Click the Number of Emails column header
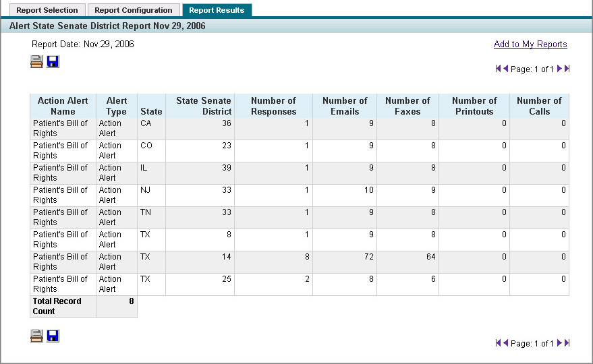Viewport: 593px width, 364px height. pos(345,107)
